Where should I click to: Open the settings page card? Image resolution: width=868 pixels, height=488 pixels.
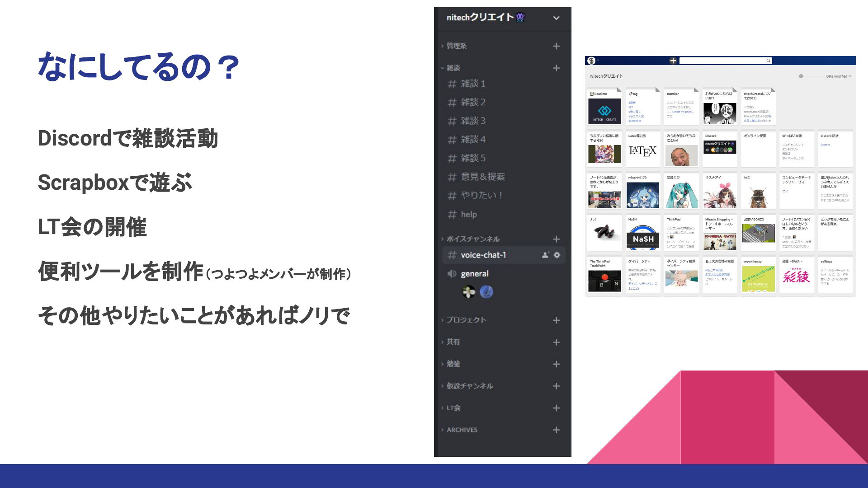tap(835, 275)
